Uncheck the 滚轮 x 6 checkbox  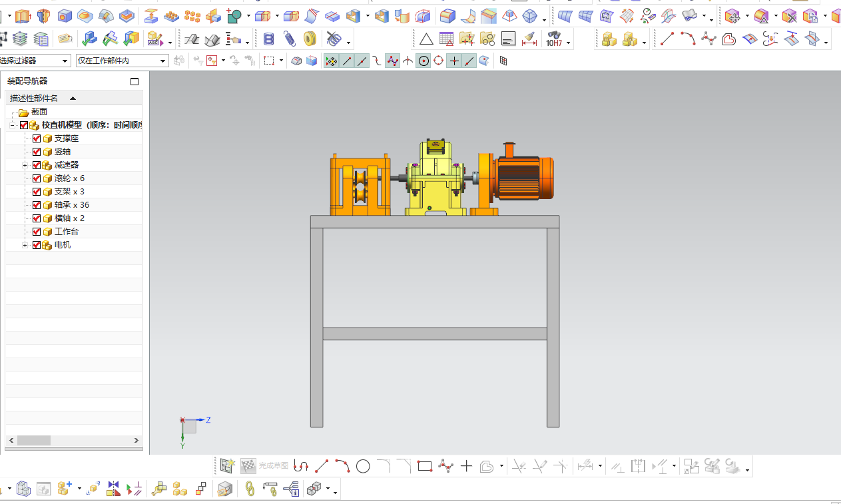37,178
